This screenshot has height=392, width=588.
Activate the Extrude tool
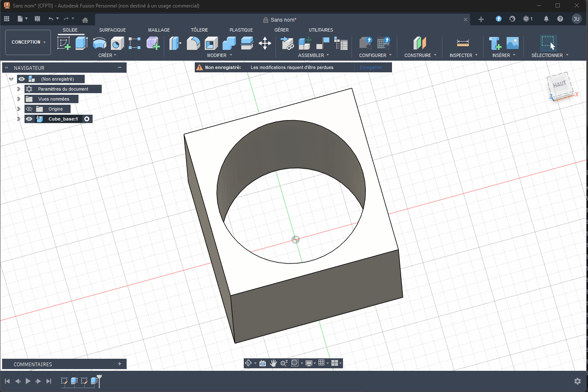point(81,43)
